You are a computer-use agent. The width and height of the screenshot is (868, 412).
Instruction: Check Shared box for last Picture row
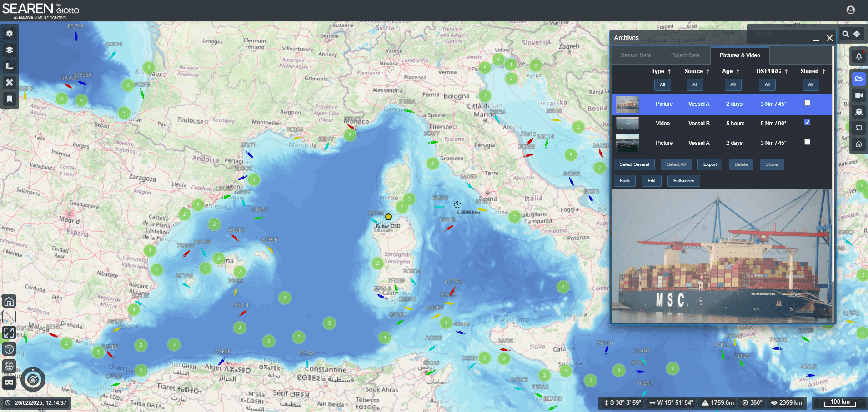[x=807, y=142]
